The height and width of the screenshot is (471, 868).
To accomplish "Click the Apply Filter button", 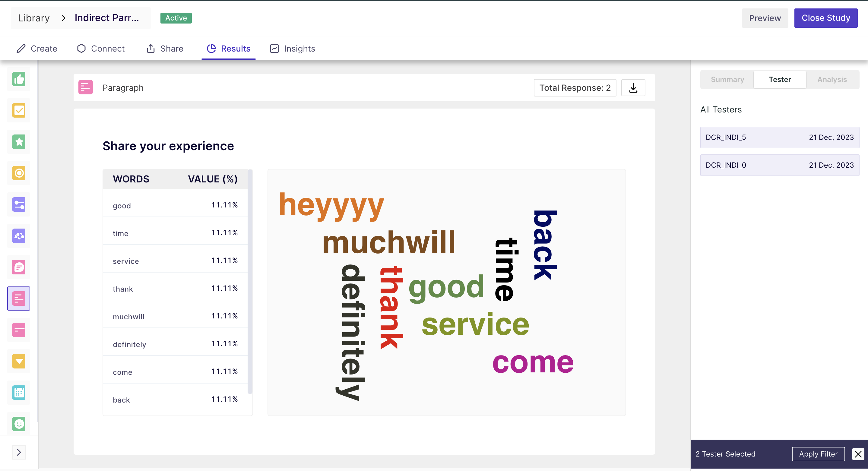I will pos(818,454).
